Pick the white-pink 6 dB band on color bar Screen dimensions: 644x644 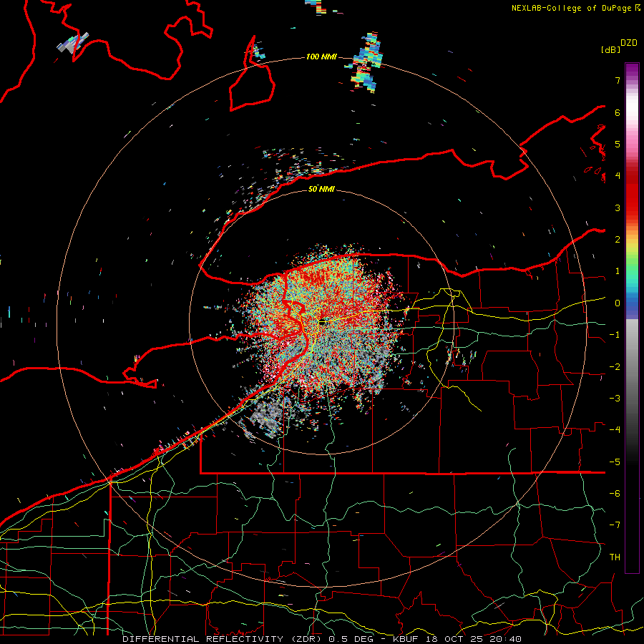[632, 112]
